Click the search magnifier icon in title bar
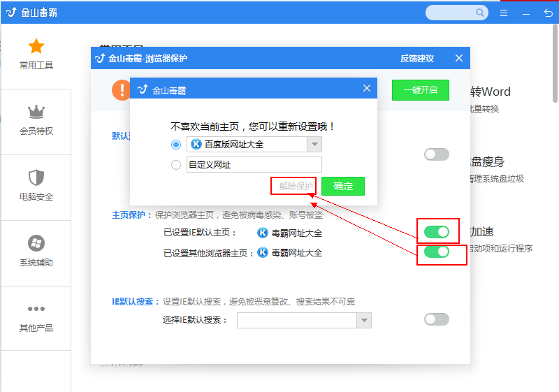 point(480,13)
